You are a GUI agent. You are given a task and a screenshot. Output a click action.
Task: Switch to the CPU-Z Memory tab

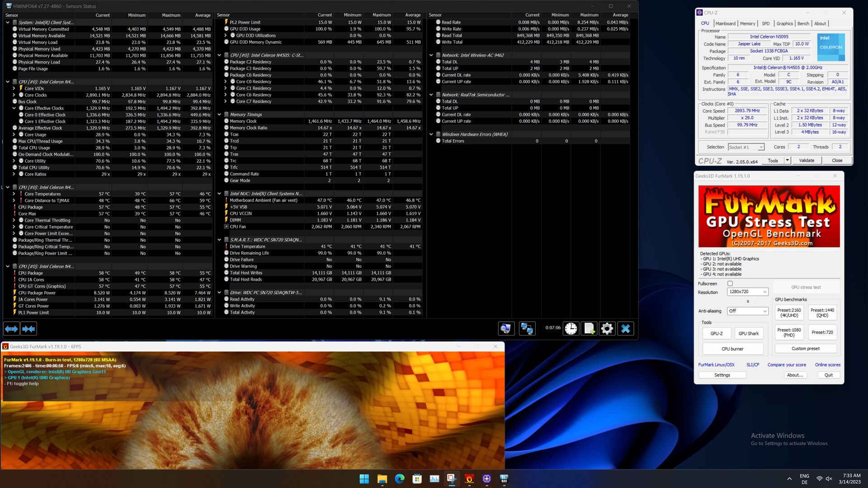tap(747, 23)
